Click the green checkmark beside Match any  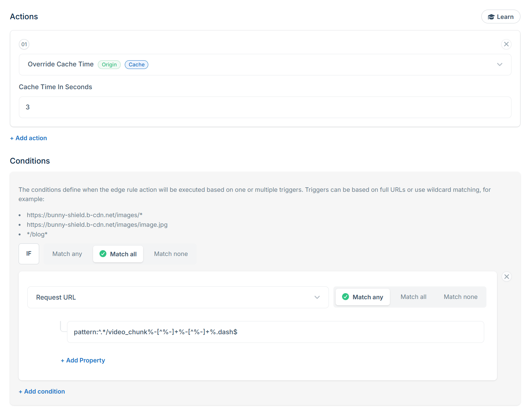tap(346, 297)
